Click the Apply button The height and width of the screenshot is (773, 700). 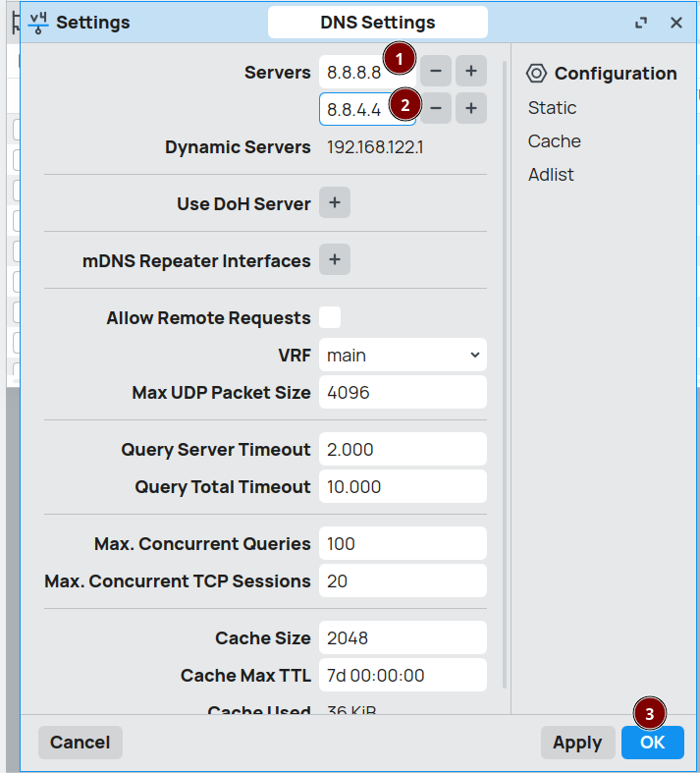(576, 743)
